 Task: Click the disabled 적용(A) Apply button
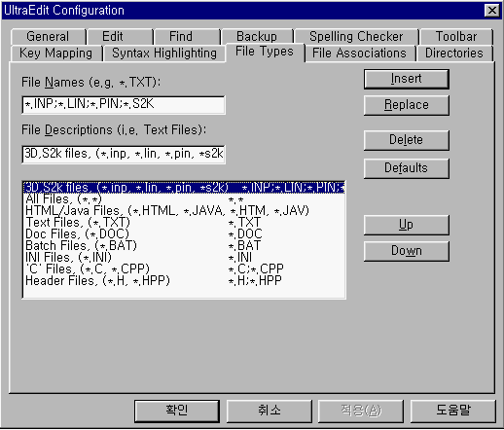click(x=361, y=411)
